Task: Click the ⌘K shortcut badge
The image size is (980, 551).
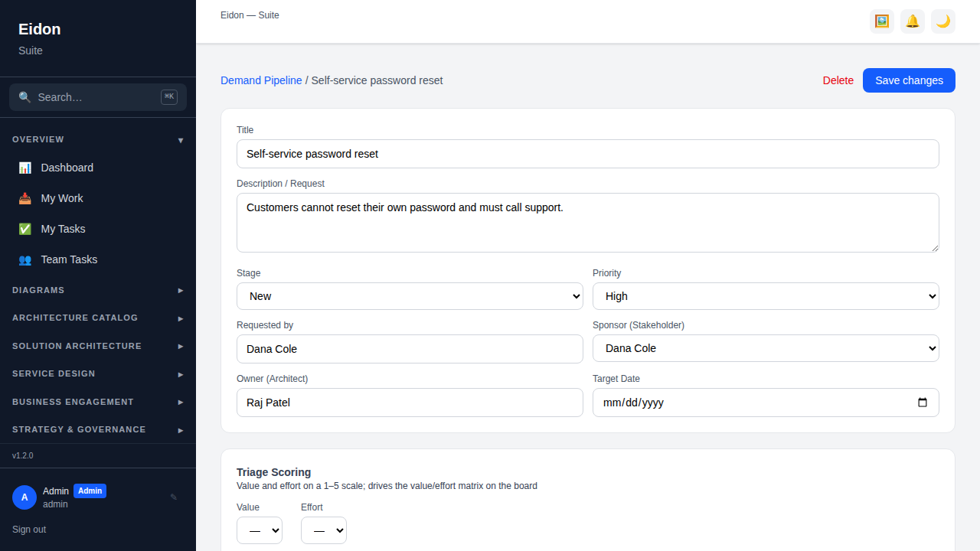Action: 169,97
